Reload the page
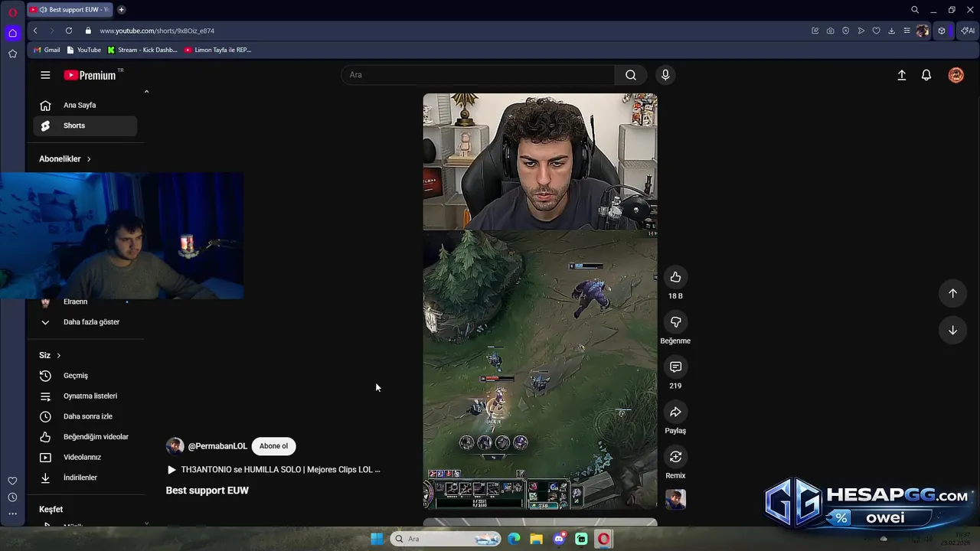Screen dimensions: 980x551 (69, 31)
